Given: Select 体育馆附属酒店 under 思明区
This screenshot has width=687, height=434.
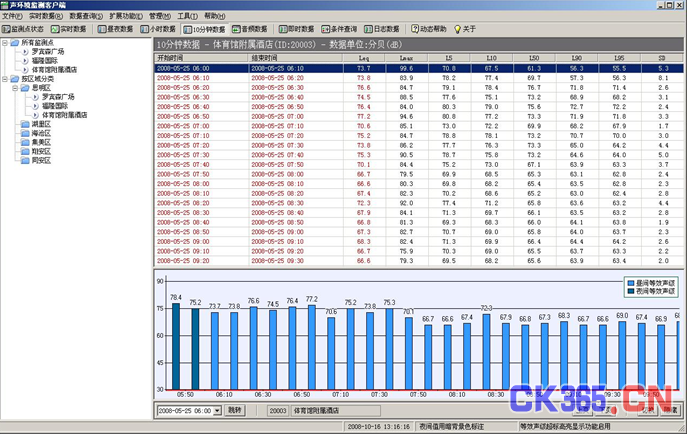Looking at the screenshot, I should coord(65,115).
